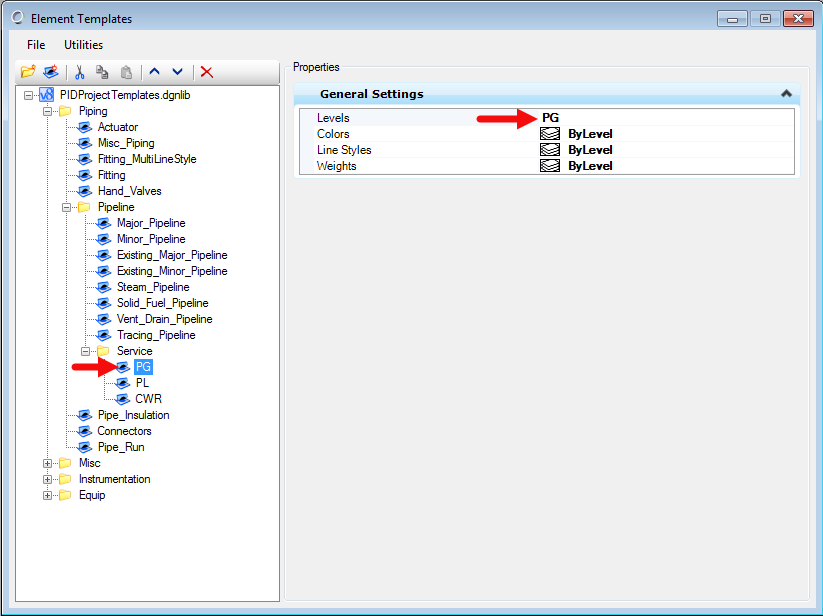Move selection up with up arrow
Image resolution: width=823 pixels, height=616 pixels.
(x=154, y=71)
